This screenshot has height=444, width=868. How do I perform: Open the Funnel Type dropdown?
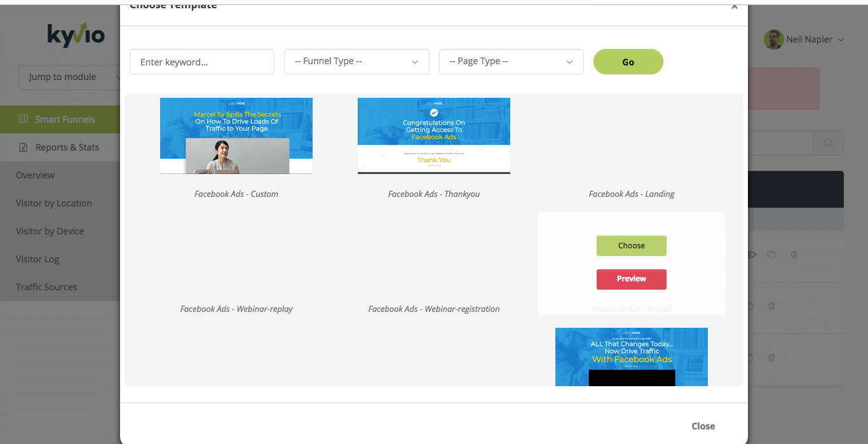tap(356, 62)
